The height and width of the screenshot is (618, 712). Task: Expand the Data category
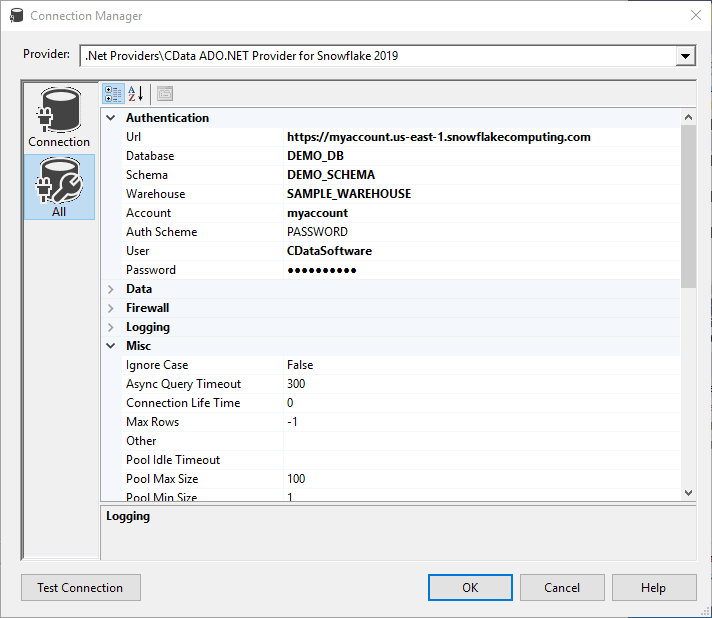point(110,289)
